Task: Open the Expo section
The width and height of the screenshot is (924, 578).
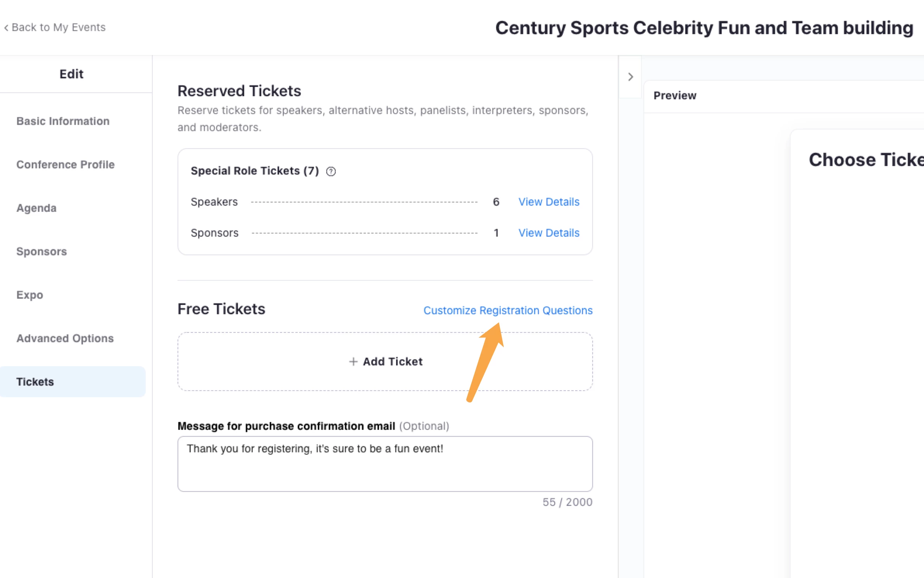Action: (29, 295)
